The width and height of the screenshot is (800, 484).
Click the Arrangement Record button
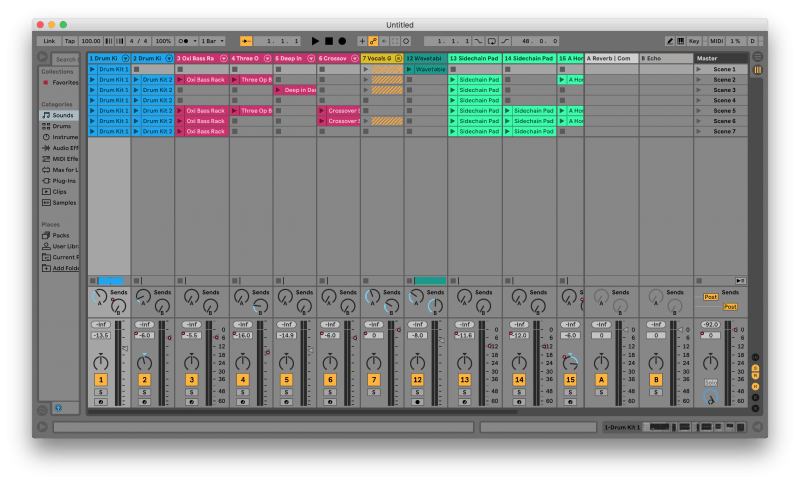[x=342, y=41]
